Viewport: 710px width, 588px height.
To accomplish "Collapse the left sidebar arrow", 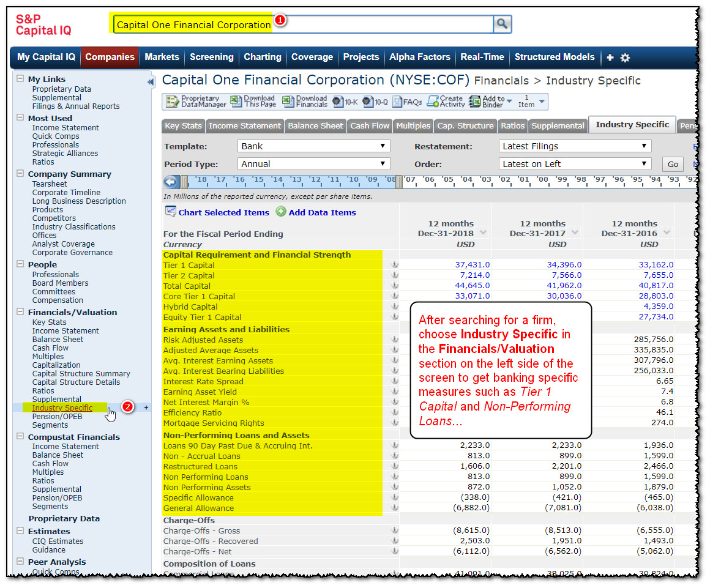I will click(x=151, y=82).
